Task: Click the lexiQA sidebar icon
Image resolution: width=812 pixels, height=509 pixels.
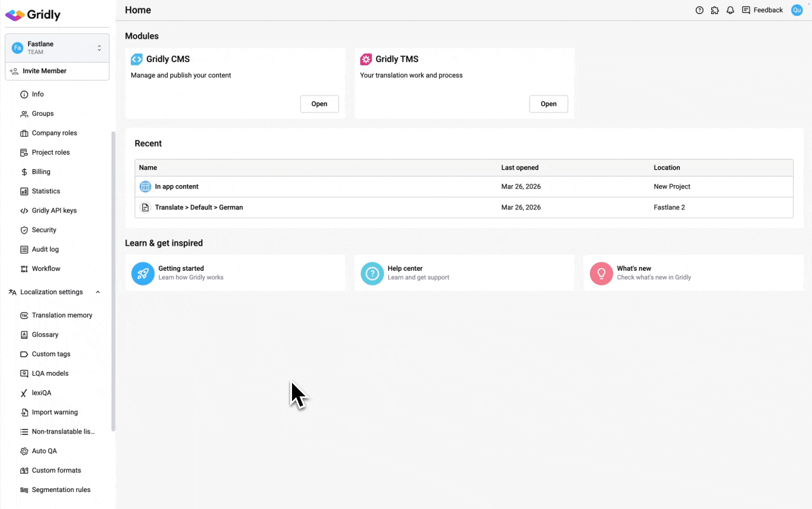Action: pos(24,393)
